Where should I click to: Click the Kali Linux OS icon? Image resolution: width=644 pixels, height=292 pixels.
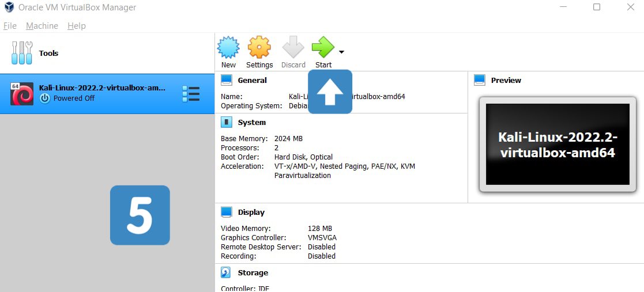(22, 94)
